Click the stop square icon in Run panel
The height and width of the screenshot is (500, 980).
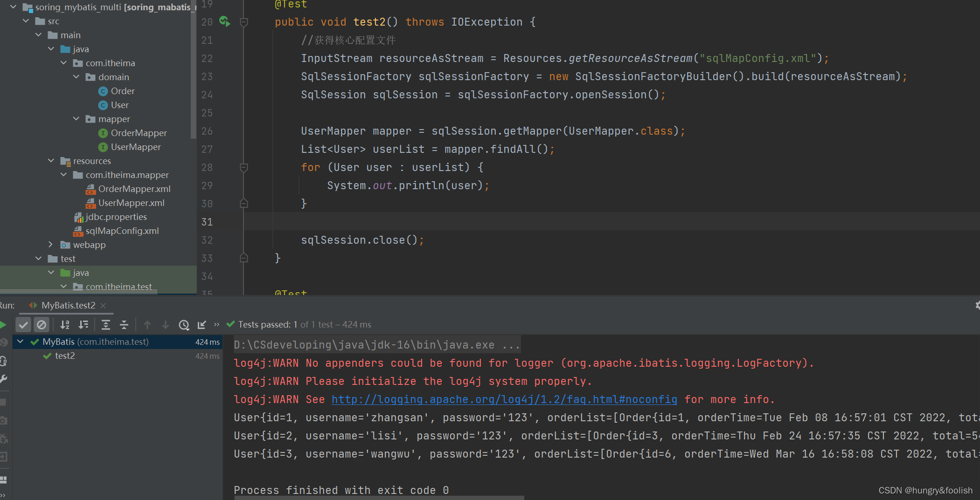[x=3, y=402]
